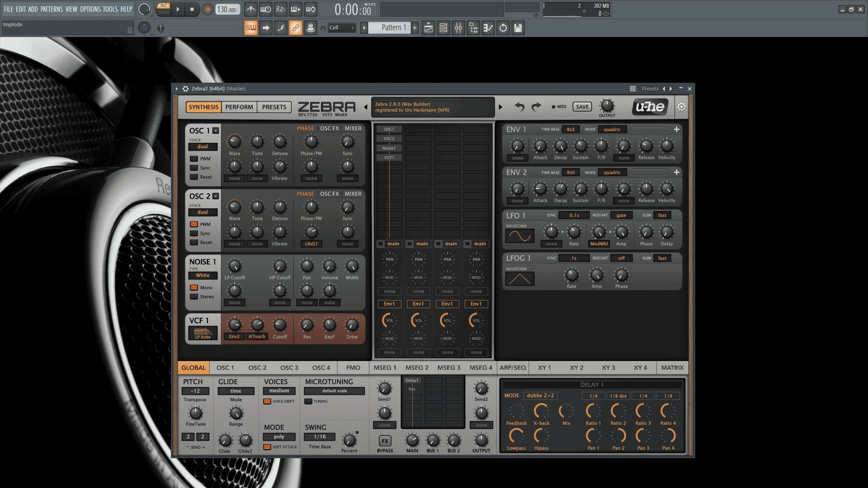The height and width of the screenshot is (488, 868).
Task: Show OSC 2 OSC FX panel
Action: point(330,194)
